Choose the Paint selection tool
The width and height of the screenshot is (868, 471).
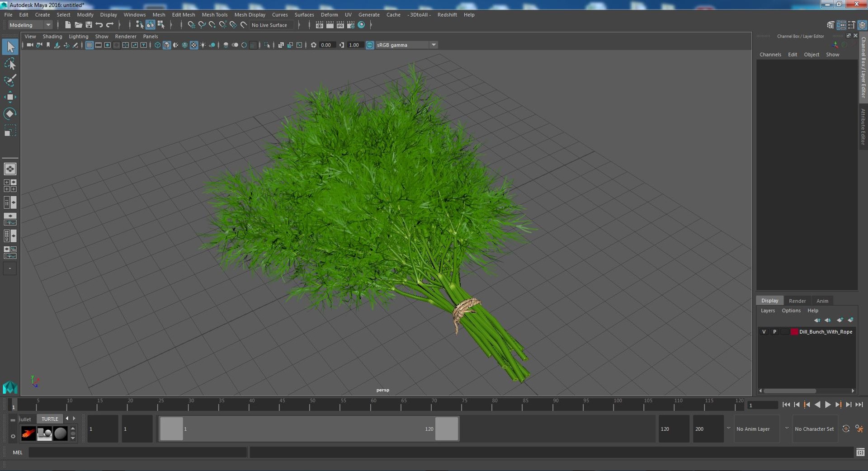(10, 80)
